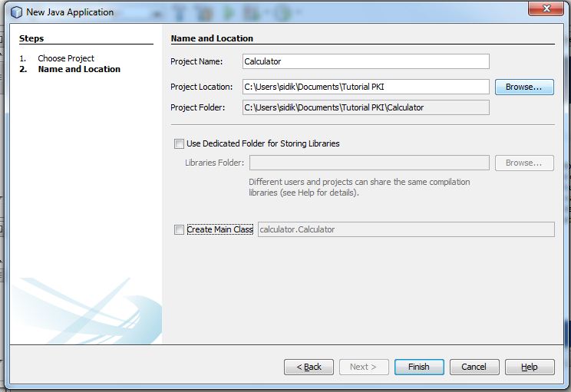Click the Libraries Folder Browse button
Viewport: 571px width, 392px height.
(x=524, y=163)
